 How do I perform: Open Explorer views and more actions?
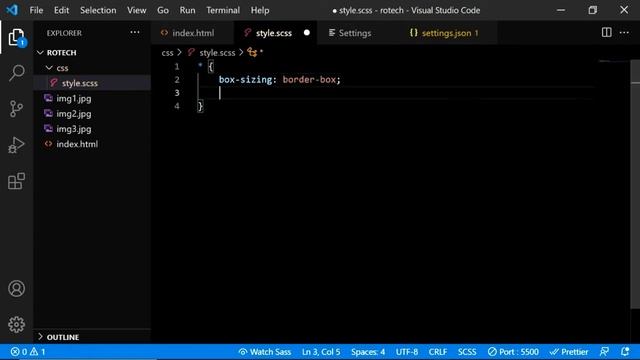(x=135, y=33)
